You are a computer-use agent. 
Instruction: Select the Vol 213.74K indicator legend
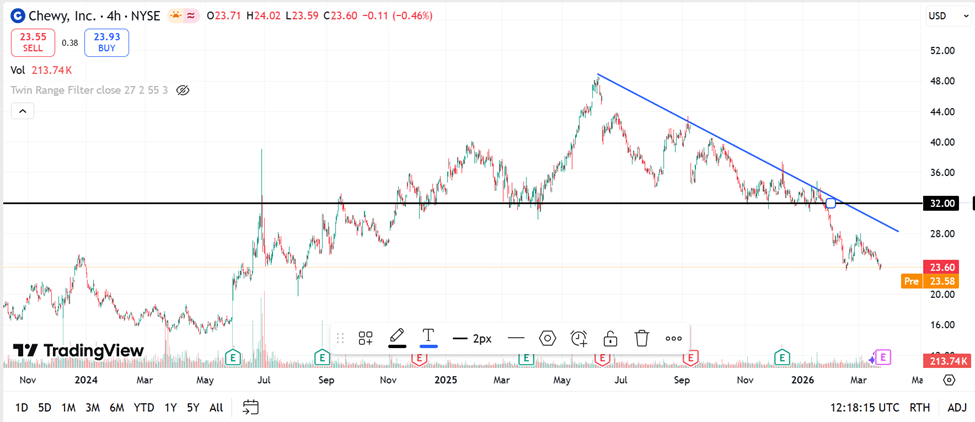pos(40,71)
